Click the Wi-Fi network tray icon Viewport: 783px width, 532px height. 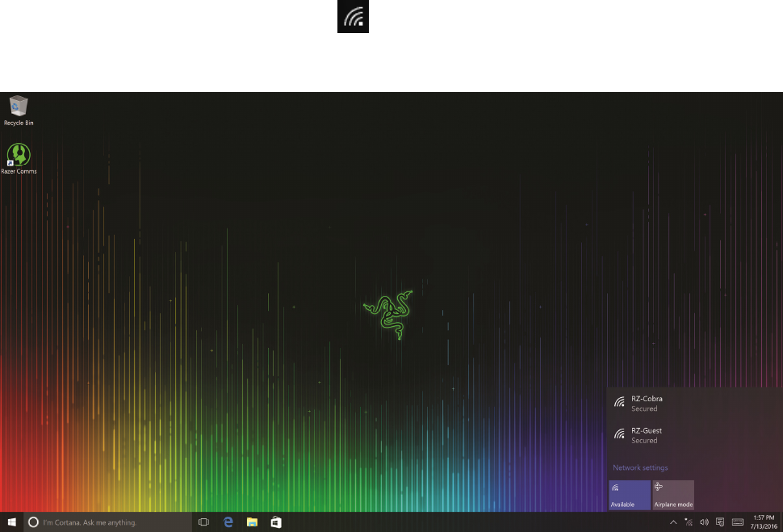[x=689, y=522]
